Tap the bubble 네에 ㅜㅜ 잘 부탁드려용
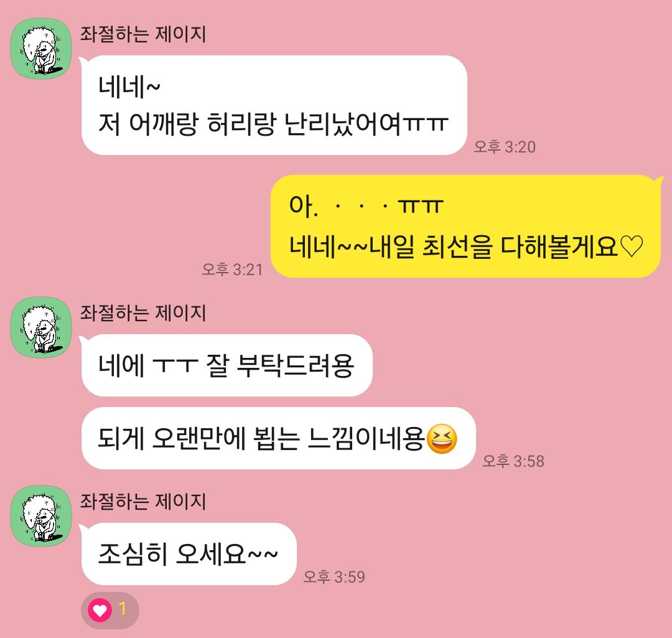This screenshot has height=638, width=672. [226, 365]
